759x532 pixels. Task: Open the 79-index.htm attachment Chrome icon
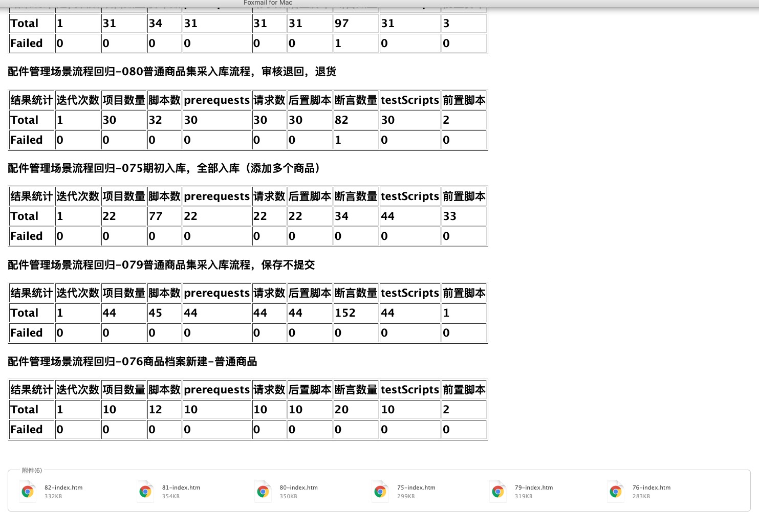coord(498,492)
